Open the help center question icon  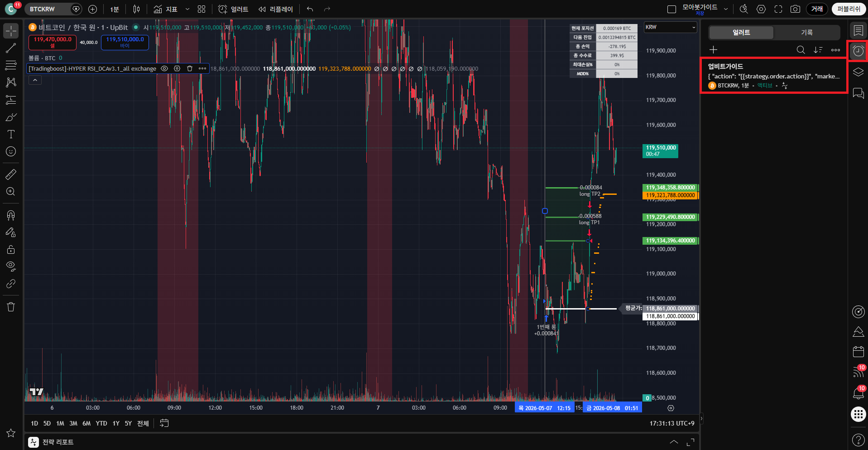pos(858,440)
